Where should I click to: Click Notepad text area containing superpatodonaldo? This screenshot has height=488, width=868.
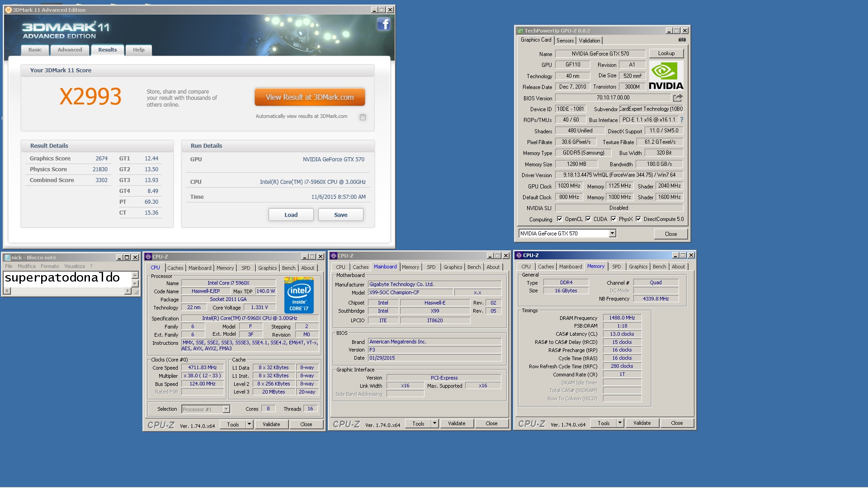pyautogui.click(x=67, y=279)
